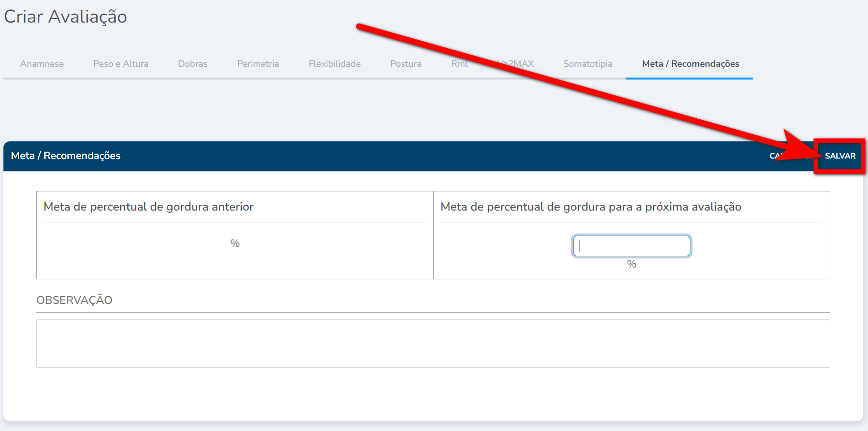Click the 'gordura para a próxima avaliação' label
The height and width of the screenshot is (431, 868).
(591, 207)
